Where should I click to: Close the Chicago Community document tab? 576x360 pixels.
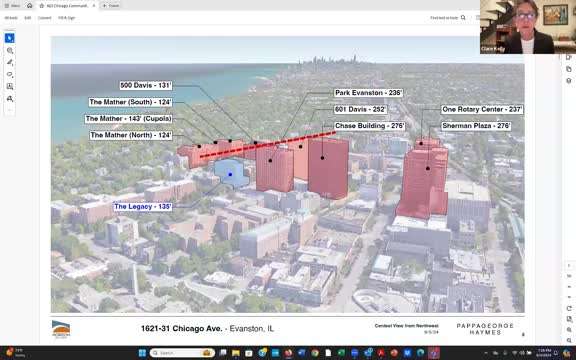(x=94, y=6)
